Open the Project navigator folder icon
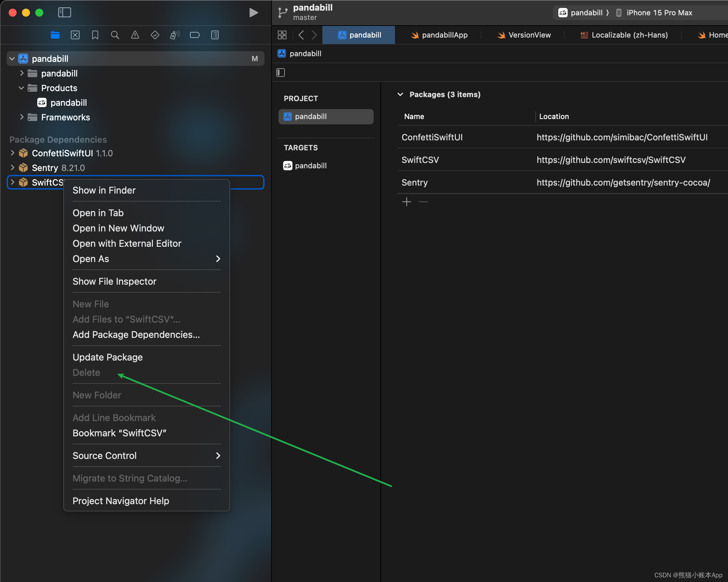 pos(55,35)
